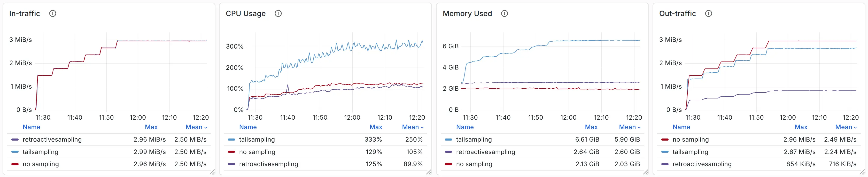Toggle no sampling series in Memory Used legend
Image resolution: width=868 pixels, height=177 pixels.
(x=474, y=164)
